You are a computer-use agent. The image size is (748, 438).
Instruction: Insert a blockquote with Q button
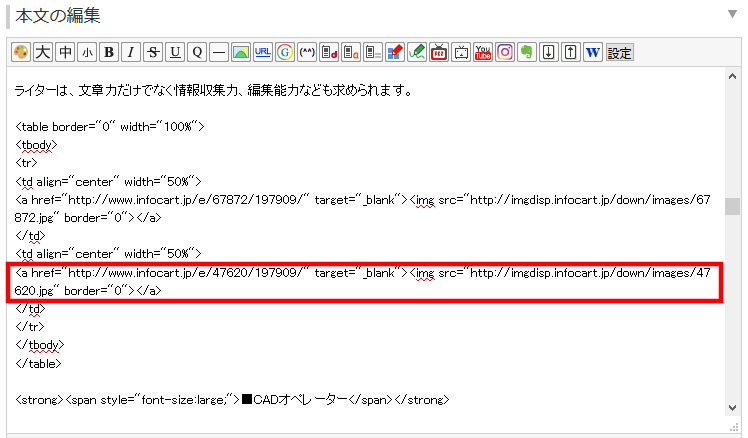197,52
